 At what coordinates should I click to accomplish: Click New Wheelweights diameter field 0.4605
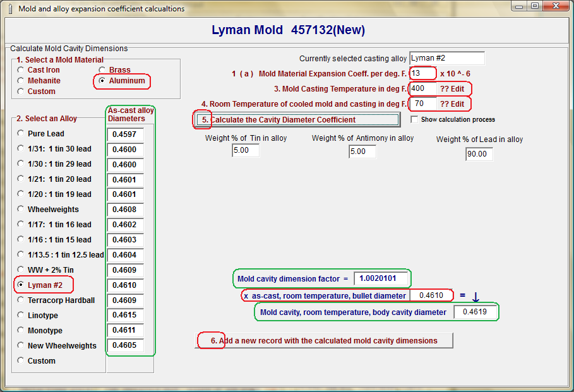125,345
